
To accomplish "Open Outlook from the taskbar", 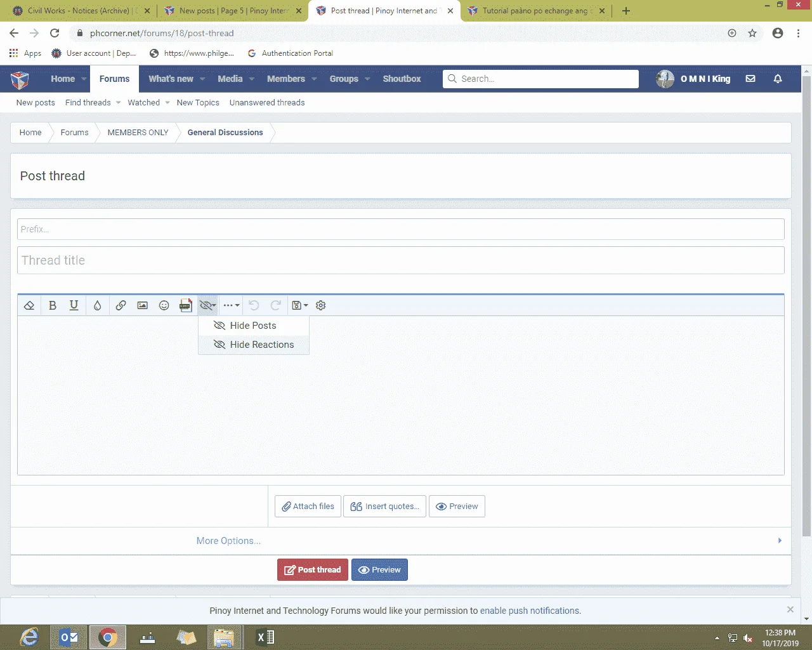I will (x=69, y=637).
